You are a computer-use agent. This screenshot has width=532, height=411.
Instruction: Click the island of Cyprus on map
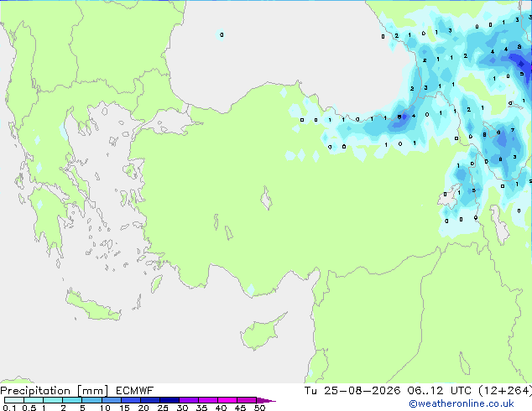click(x=261, y=334)
